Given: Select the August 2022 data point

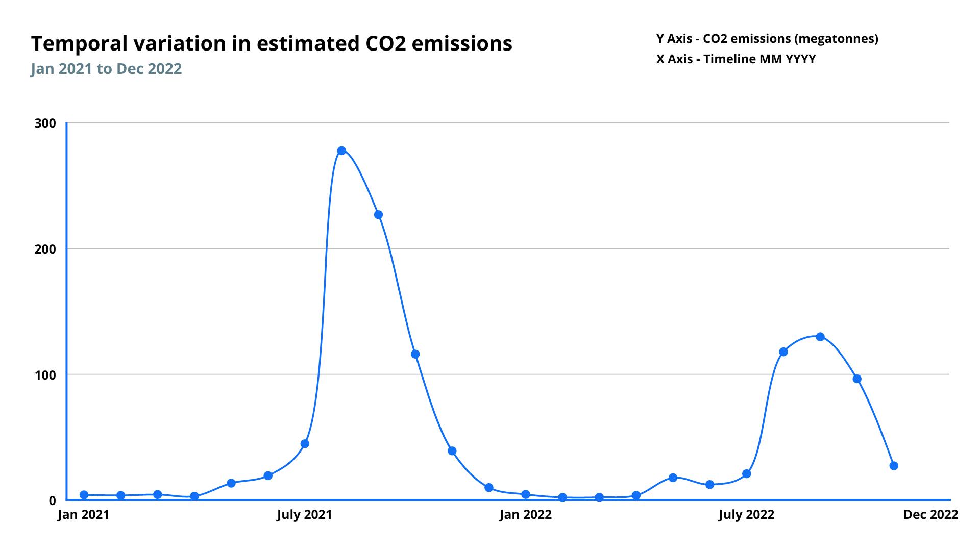Looking at the screenshot, I should (783, 352).
